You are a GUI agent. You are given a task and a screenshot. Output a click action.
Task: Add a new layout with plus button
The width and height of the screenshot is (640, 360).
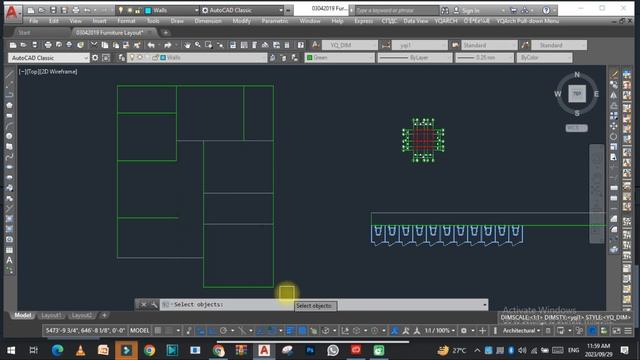[104, 315]
